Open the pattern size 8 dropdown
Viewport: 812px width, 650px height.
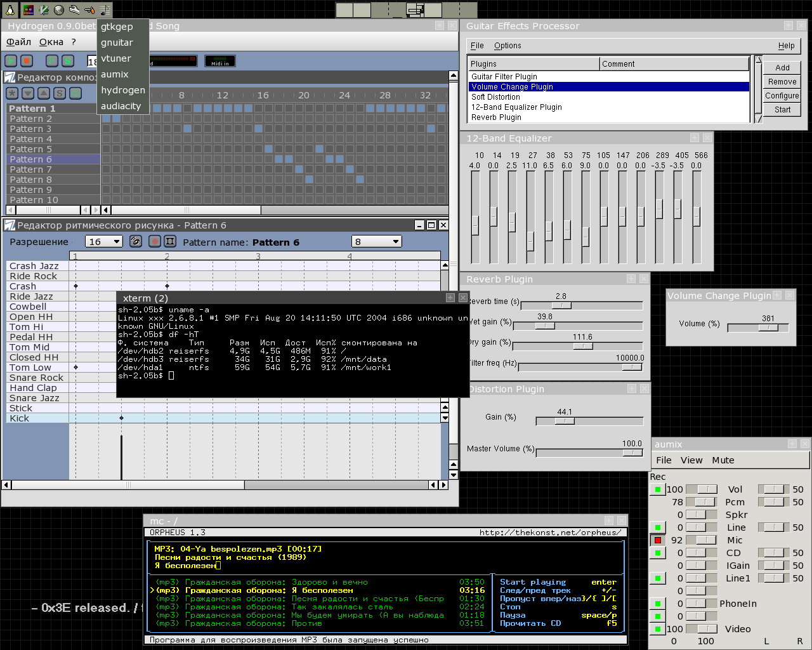pos(377,241)
